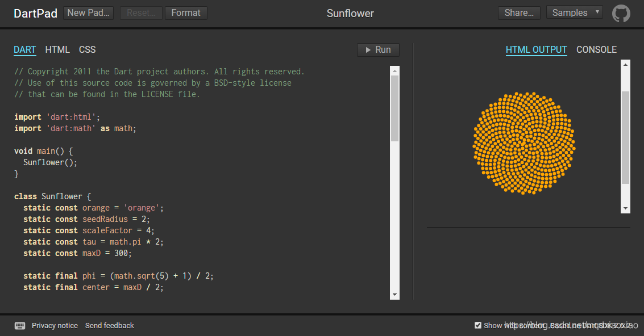Click the "class Sunflower {" line
This screenshot has width=644, height=336.
(x=52, y=196)
